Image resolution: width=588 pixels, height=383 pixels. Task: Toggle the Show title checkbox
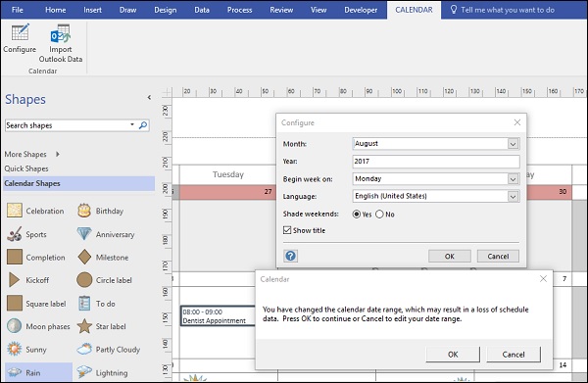[287, 230]
